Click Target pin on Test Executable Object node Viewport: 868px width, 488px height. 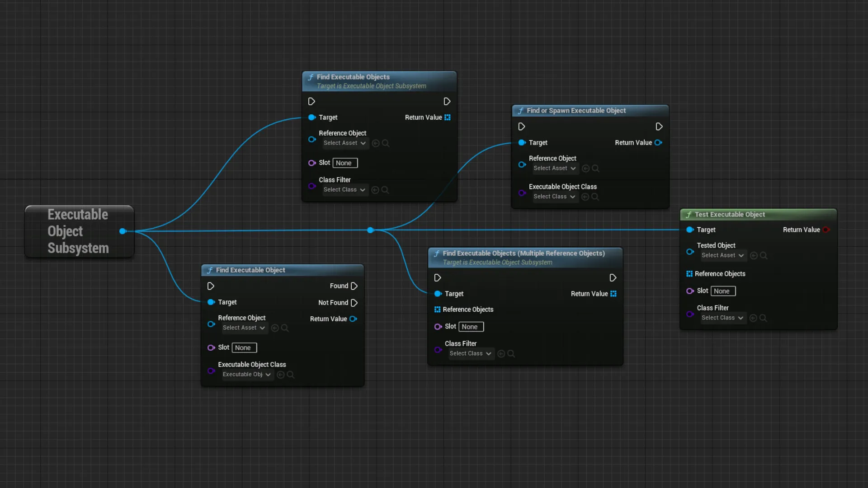[690, 230]
